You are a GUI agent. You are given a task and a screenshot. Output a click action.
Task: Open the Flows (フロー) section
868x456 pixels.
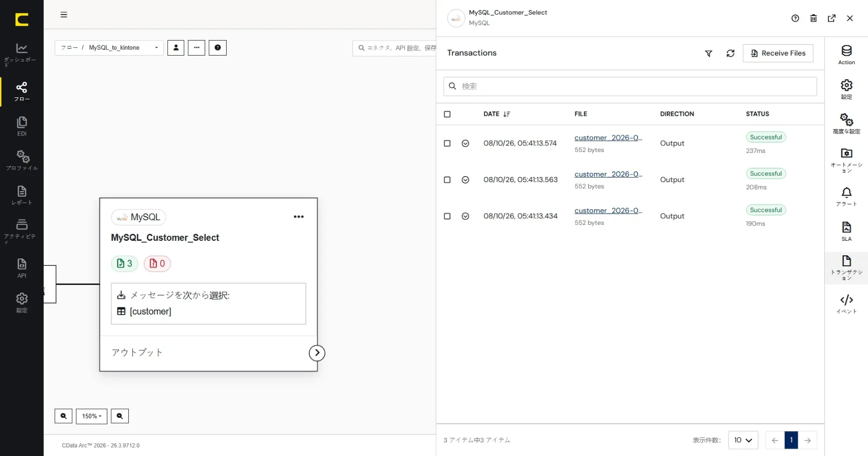22,91
